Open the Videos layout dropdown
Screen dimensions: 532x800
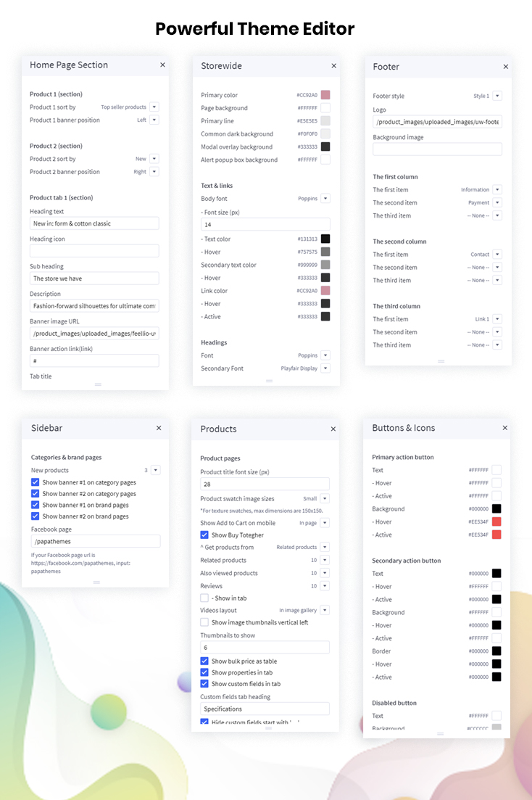(x=325, y=611)
